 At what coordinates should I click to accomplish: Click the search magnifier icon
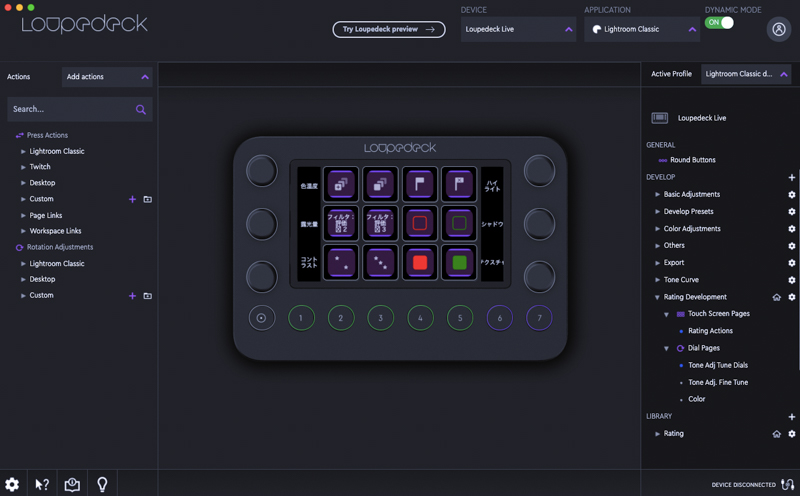click(141, 109)
